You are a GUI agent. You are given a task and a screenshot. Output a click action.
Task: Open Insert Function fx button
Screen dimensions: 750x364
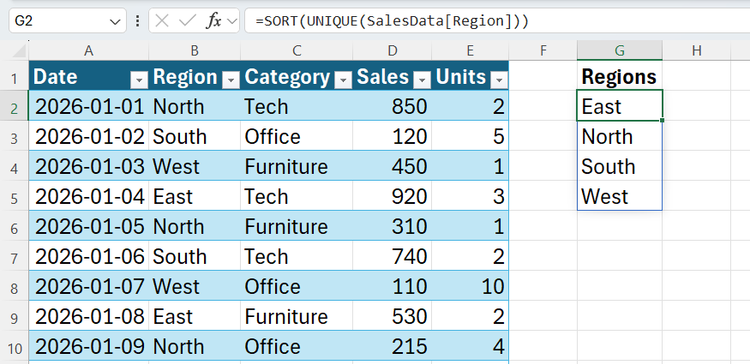(x=213, y=21)
